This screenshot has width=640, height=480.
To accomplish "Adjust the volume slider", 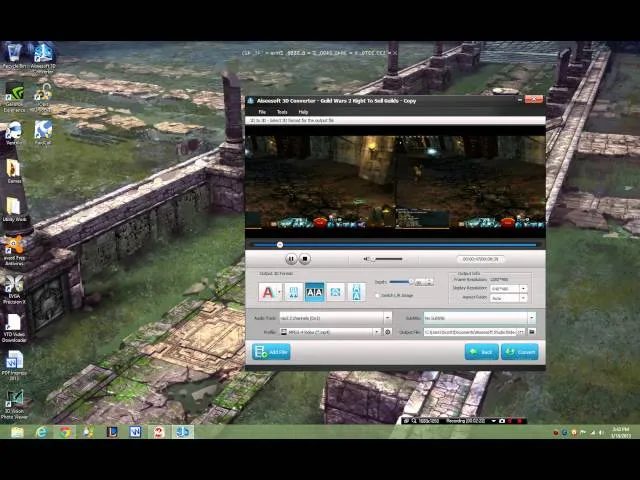I will [388, 259].
